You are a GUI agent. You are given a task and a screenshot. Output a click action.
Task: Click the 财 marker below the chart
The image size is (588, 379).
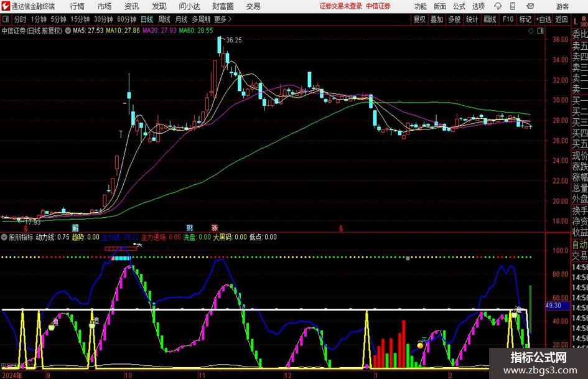pyautogui.click(x=190, y=228)
